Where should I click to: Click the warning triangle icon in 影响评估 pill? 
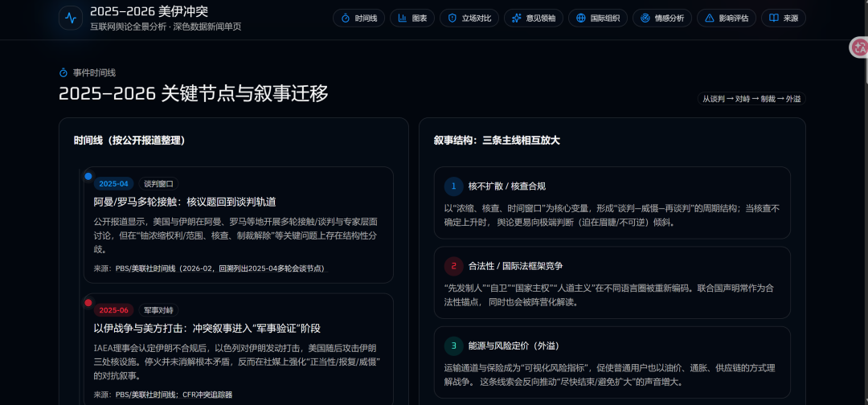pyautogui.click(x=709, y=18)
